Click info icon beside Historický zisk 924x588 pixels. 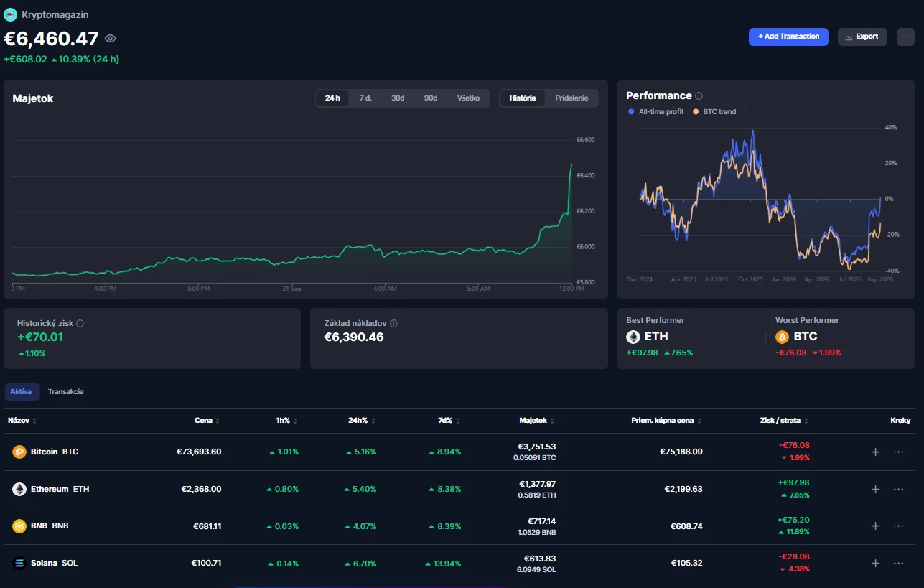80,324
